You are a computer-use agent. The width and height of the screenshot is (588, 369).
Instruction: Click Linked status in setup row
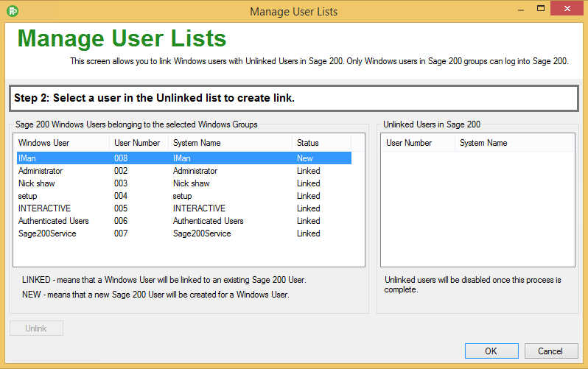click(x=309, y=196)
